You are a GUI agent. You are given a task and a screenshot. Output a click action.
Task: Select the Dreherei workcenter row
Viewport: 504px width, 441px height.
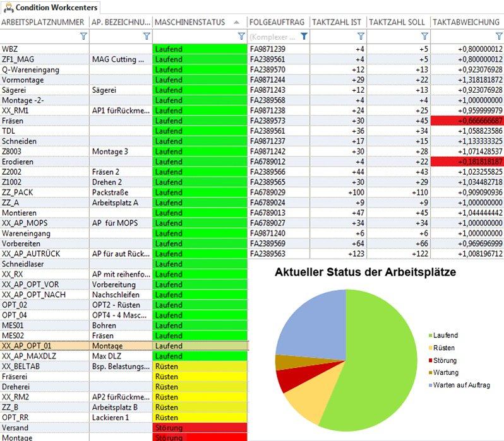coord(124,387)
